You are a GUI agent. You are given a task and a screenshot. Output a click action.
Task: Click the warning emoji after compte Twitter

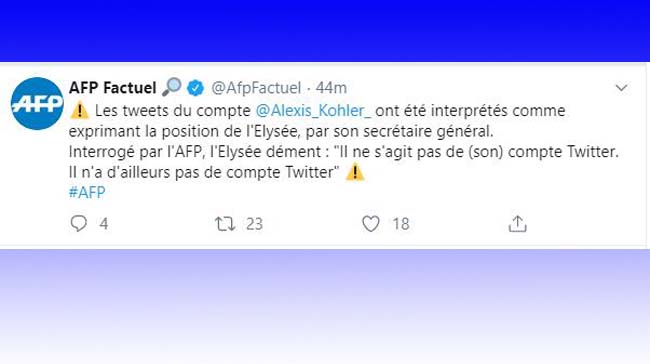tap(355, 172)
